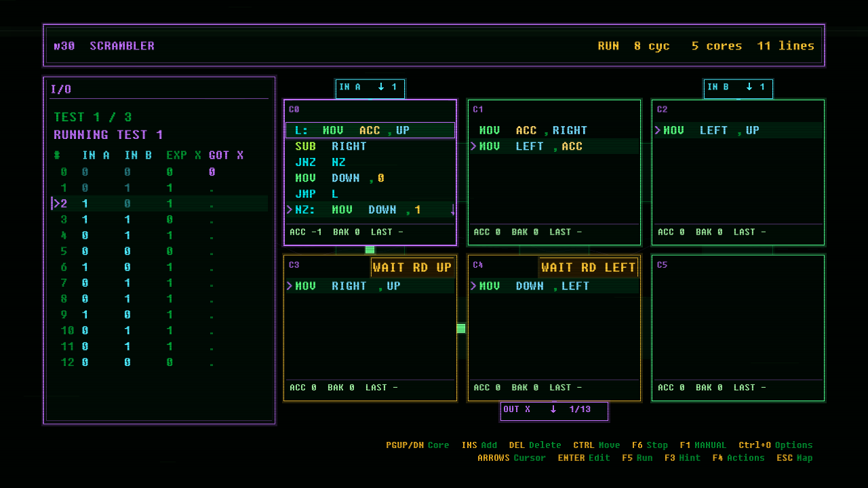The height and width of the screenshot is (488, 868).
Task: Select the 'SUB RIGHT' line in C0
Action: pyautogui.click(x=370, y=146)
